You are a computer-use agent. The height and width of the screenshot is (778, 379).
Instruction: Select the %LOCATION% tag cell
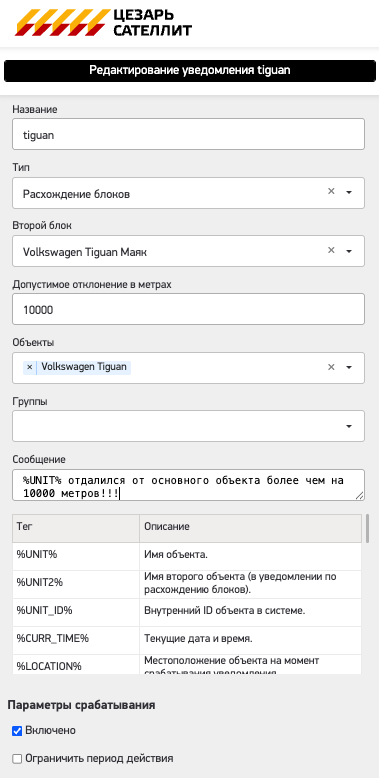pyautogui.click(x=76, y=664)
